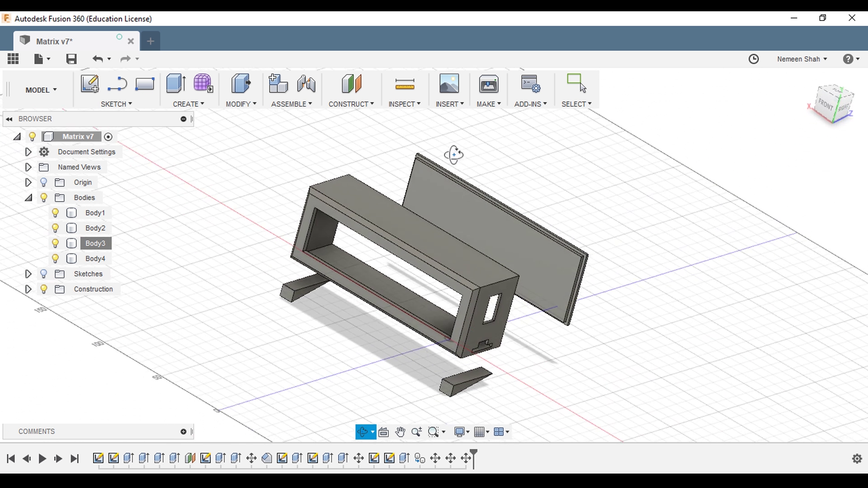This screenshot has width=868, height=488.
Task: Save the document with the disk icon
Action: [71, 59]
